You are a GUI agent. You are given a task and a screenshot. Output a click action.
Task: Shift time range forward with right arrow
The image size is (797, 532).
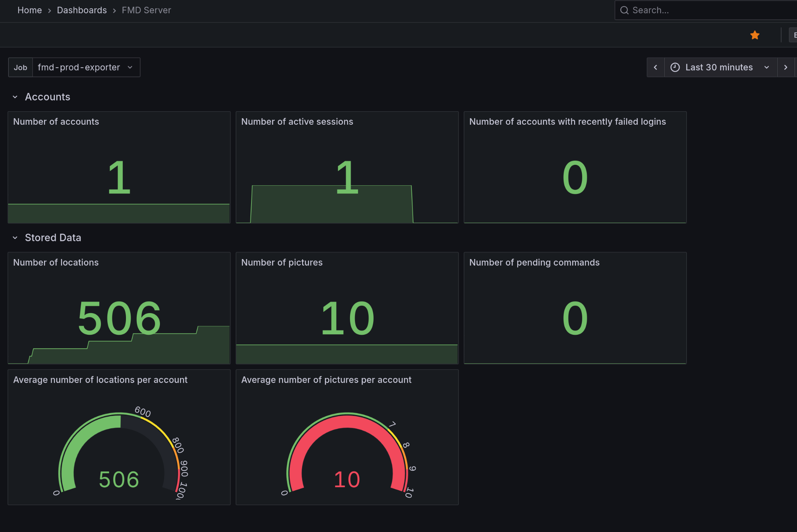[x=785, y=68]
